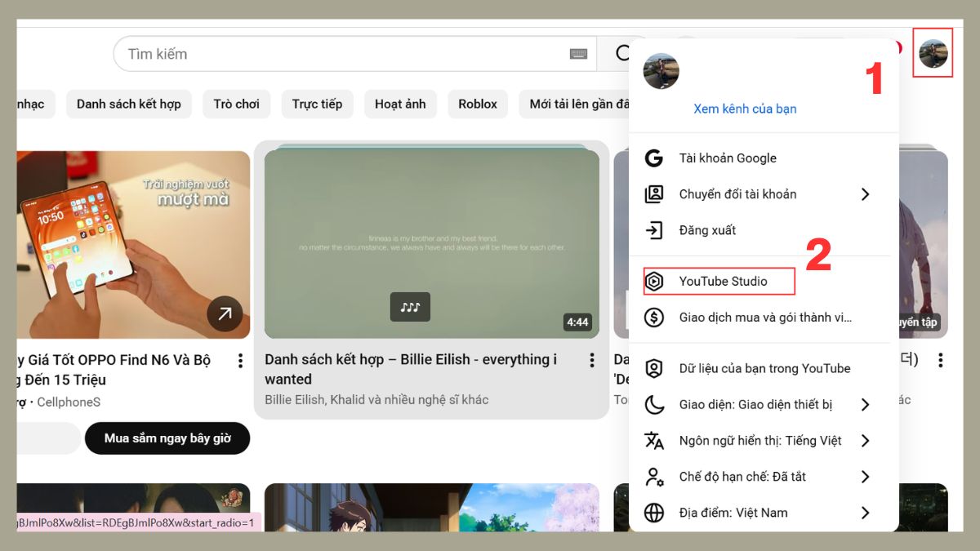Click the CellphoneS channel name
The image size is (980, 551).
(69, 402)
